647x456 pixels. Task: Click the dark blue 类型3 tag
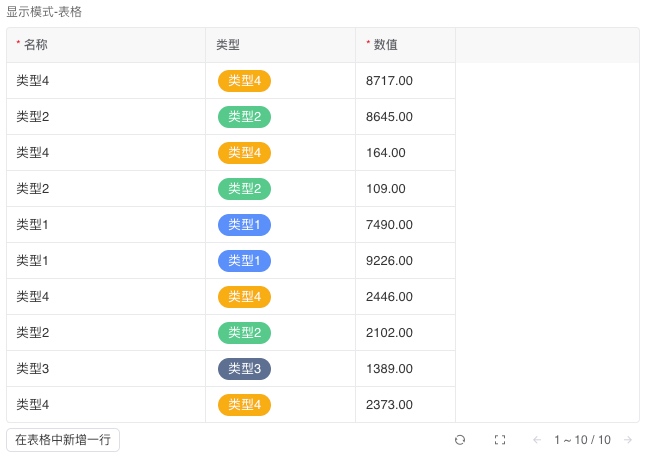(x=244, y=369)
